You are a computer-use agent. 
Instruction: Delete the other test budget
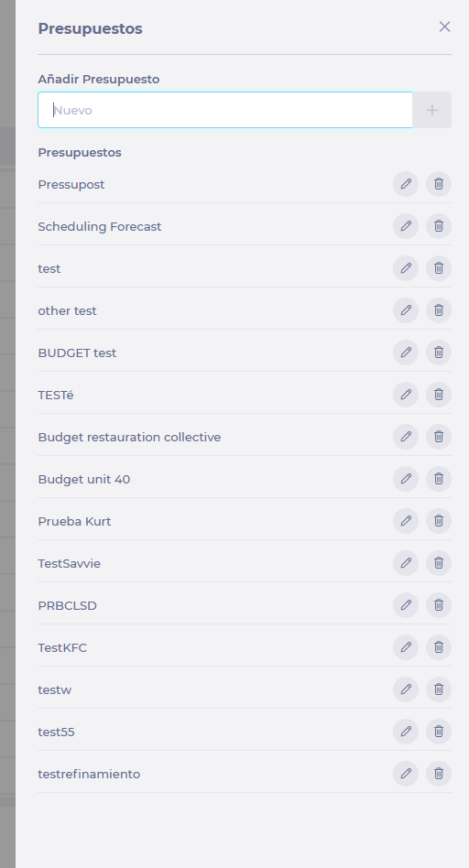(x=439, y=310)
